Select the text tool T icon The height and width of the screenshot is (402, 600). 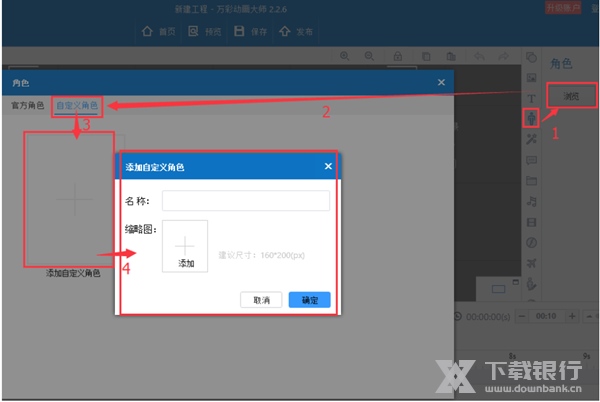(x=532, y=98)
